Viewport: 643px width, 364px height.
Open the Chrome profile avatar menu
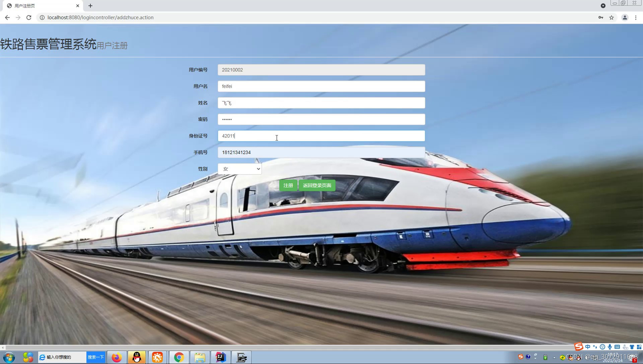coord(625,17)
